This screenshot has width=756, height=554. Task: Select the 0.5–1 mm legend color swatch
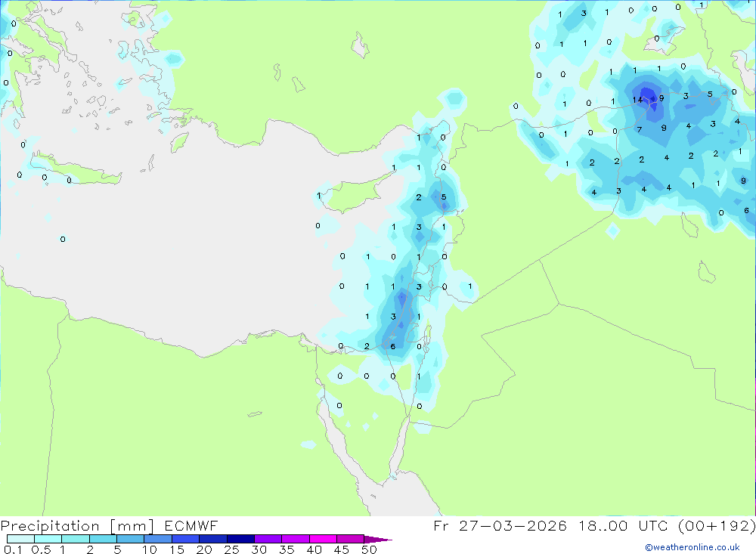click(x=48, y=539)
